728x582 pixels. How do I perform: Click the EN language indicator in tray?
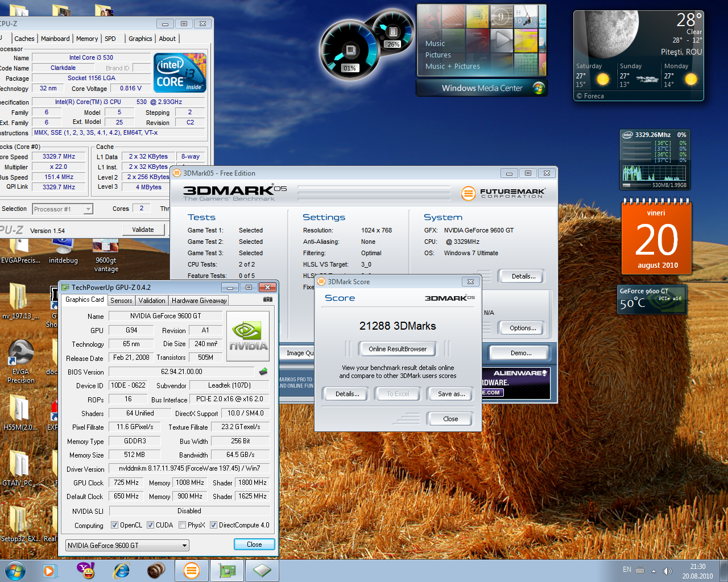[627, 569]
